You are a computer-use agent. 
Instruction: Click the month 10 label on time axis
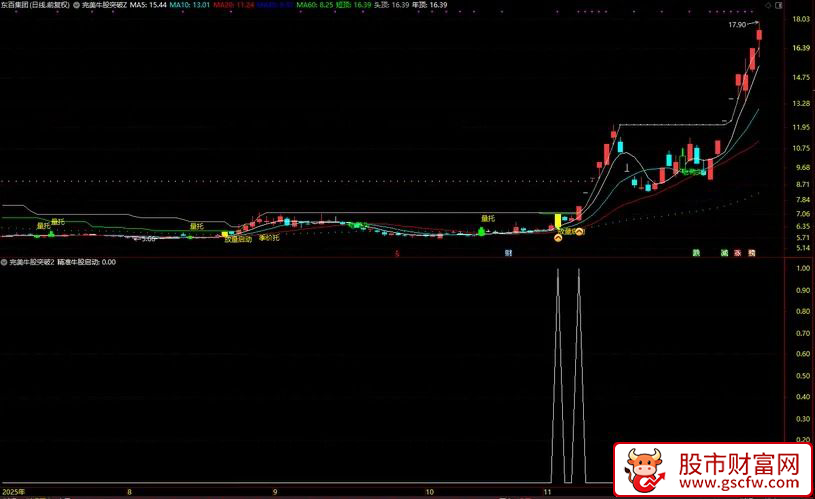pos(429,492)
